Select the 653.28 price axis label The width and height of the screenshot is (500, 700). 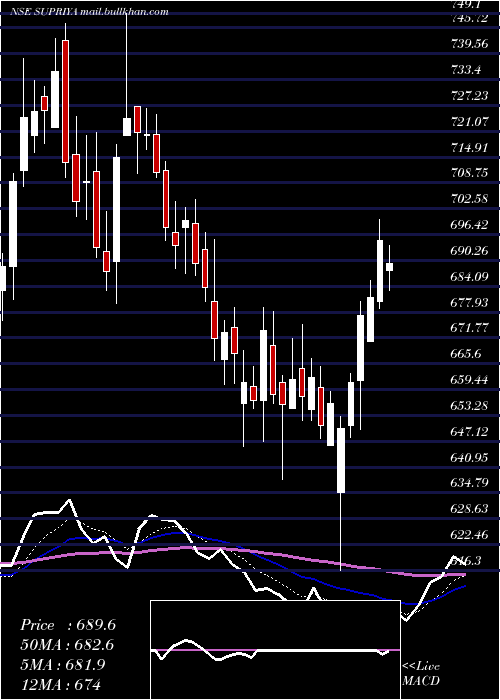point(467,406)
